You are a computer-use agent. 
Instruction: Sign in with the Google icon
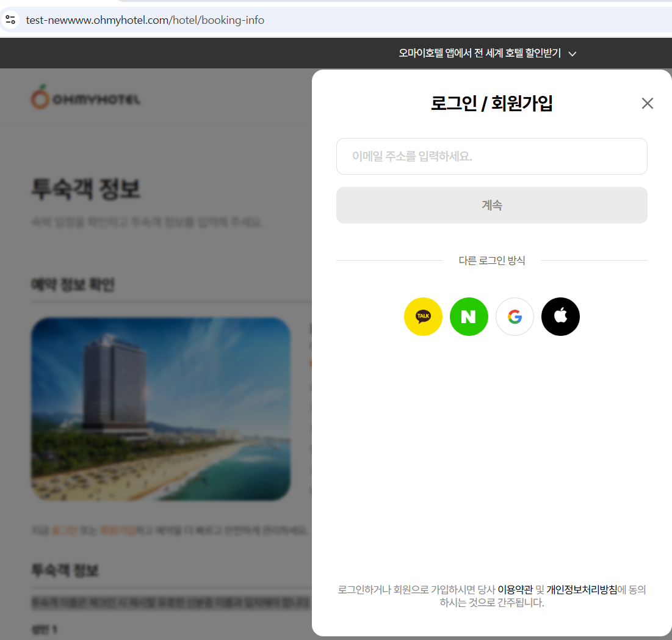[515, 316]
